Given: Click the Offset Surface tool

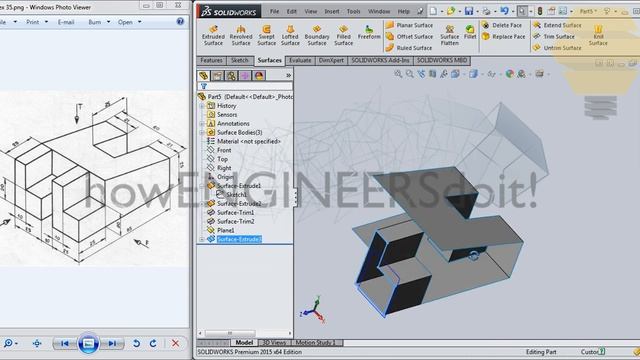Looking at the screenshot, I should [x=409, y=37].
